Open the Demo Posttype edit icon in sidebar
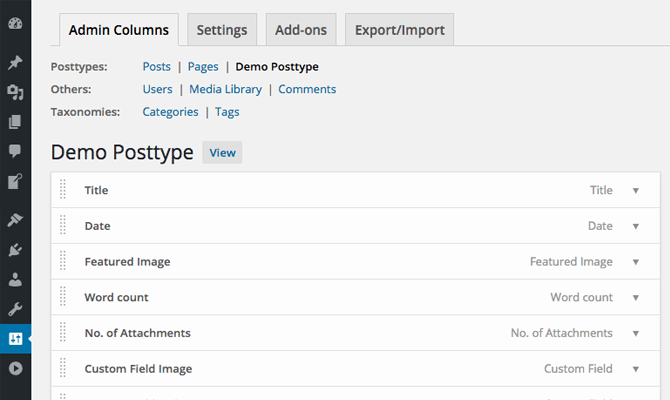Image resolution: width=670 pixels, height=400 pixels. pos(15,181)
